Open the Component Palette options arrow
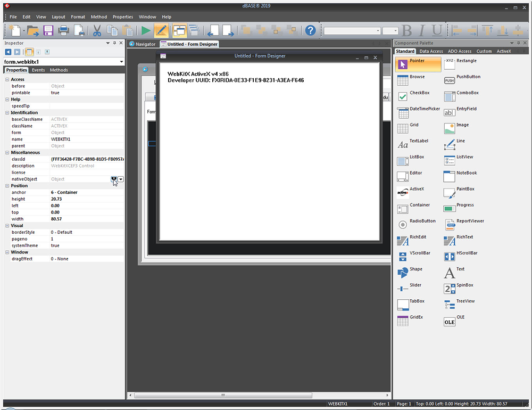Screen dimensions: 532x410 512,43
